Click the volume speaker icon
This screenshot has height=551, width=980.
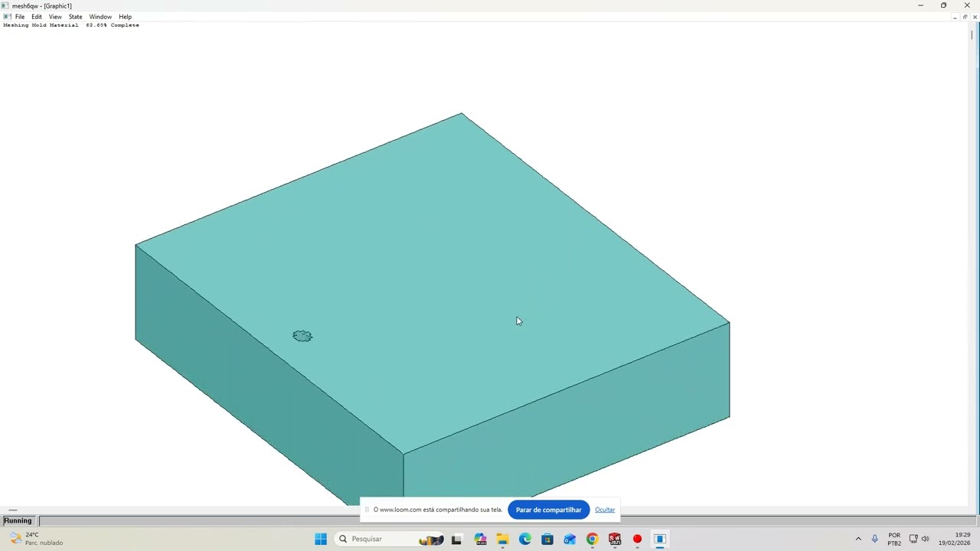coord(925,539)
